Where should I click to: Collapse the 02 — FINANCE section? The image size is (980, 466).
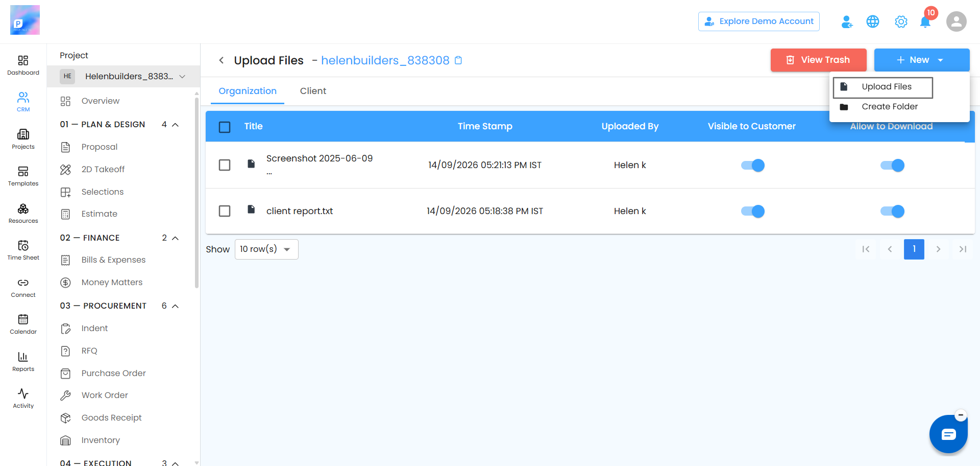(x=175, y=238)
